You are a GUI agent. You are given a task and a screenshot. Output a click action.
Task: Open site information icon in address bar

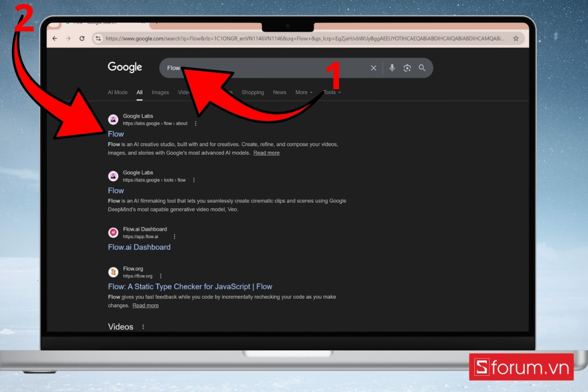click(x=98, y=38)
